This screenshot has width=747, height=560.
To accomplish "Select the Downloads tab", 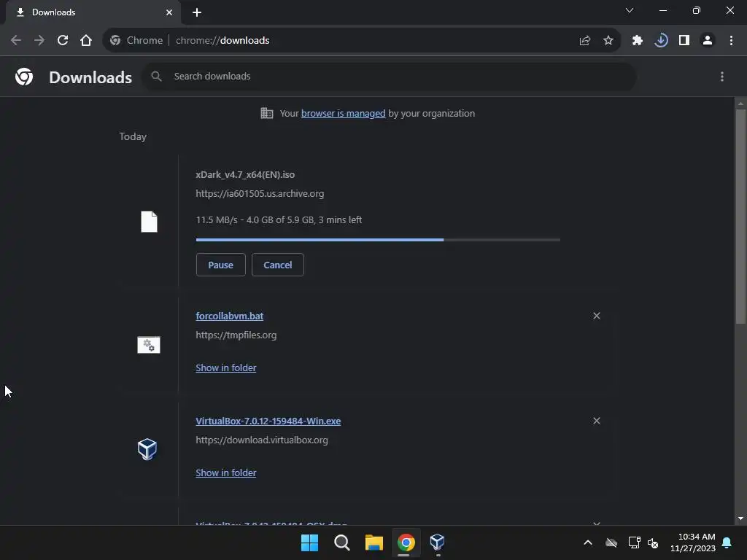I will coord(93,12).
